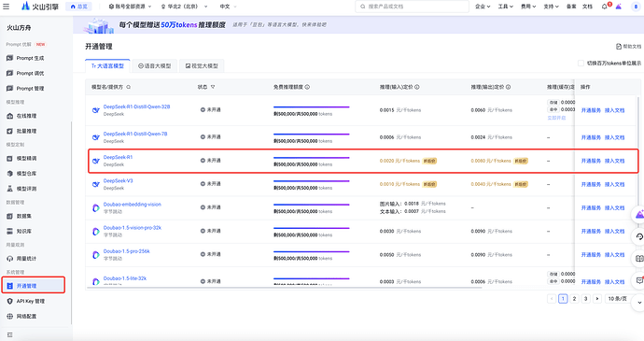Click the Prompt 生成 sidebar icon
Screen dimensions: 644x341
click(10, 58)
